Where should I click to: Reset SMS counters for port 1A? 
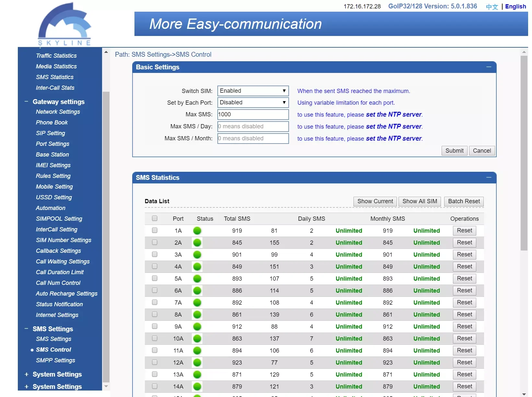[465, 230]
